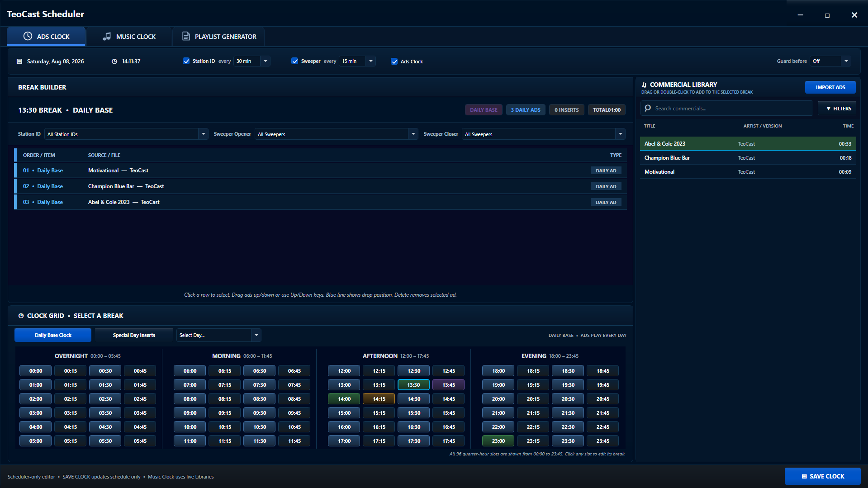Screen dimensions: 868x488
Task: Select the 17:45 afternoon slot
Action: coord(448,441)
